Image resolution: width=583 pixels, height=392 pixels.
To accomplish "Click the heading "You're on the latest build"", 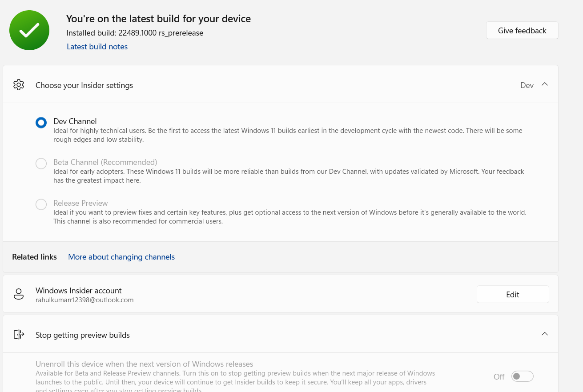I will point(158,19).
